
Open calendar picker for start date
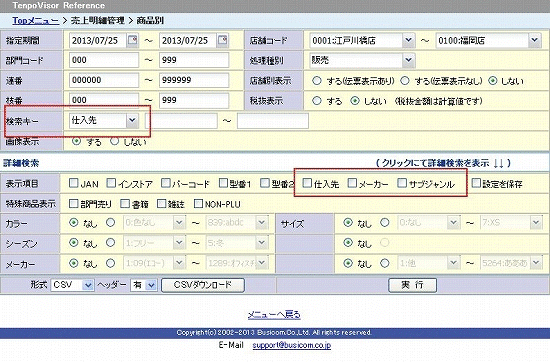[x=133, y=40]
